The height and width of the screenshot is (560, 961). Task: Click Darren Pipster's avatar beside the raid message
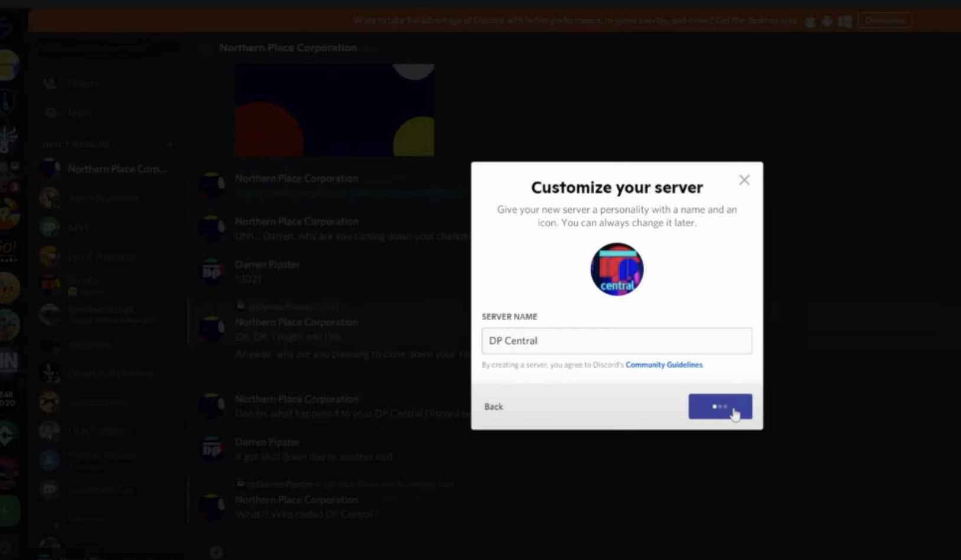coord(211,450)
